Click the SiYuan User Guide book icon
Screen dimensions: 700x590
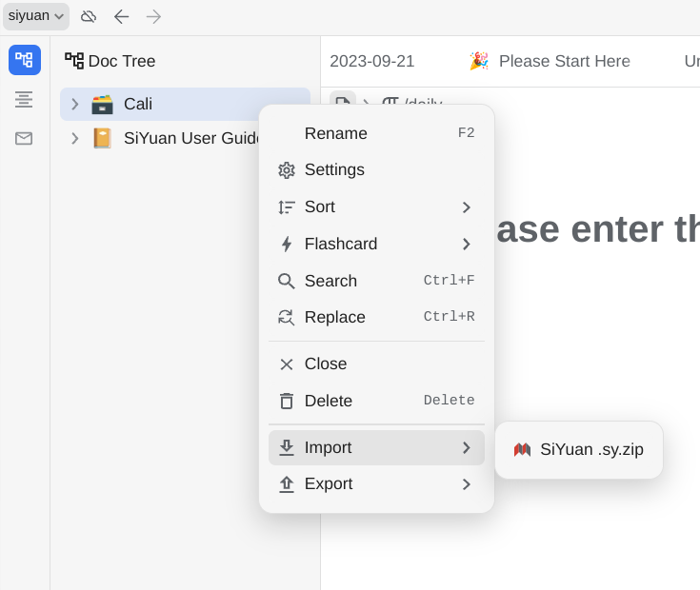[x=102, y=138]
